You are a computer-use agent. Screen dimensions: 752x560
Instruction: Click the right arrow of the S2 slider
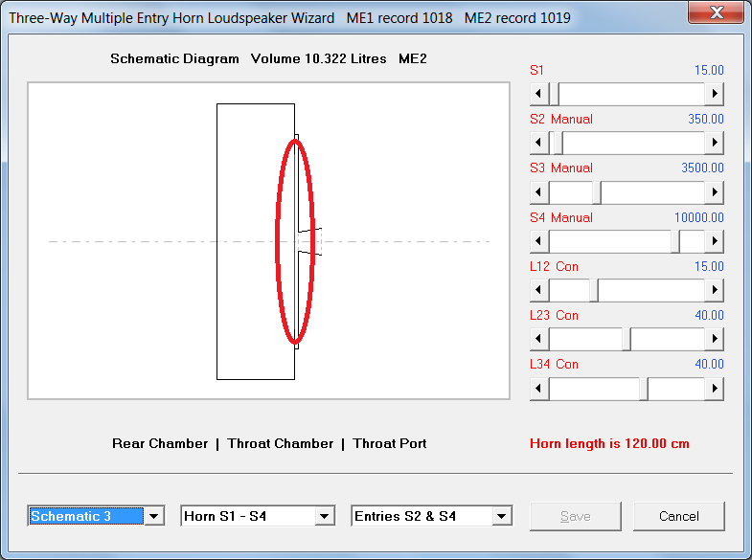click(714, 143)
